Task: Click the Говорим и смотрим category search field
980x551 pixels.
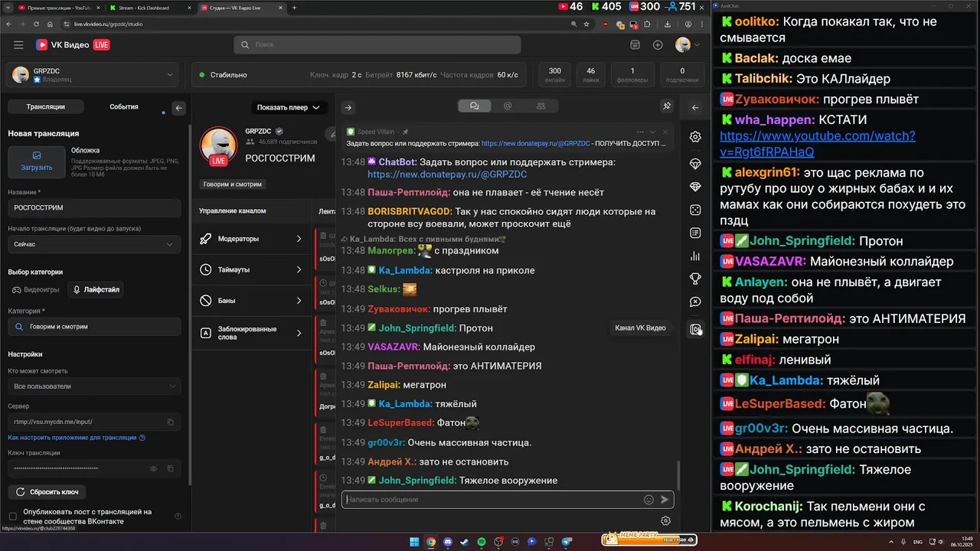Action: pyautogui.click(x=94, y=327)
